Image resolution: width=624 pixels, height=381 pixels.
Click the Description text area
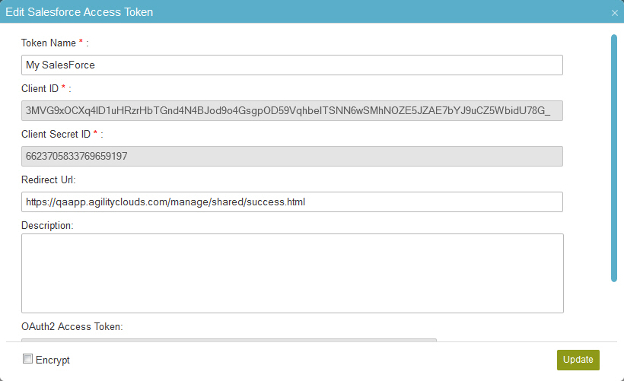click(292, 273)
